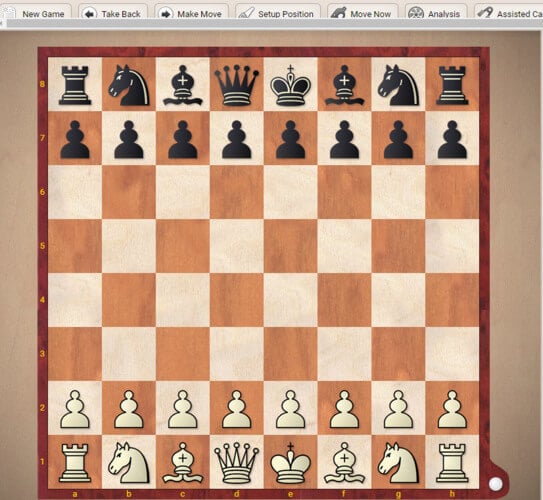
Task: Select the white pawn on e2
Action: (x=291, y=409)
